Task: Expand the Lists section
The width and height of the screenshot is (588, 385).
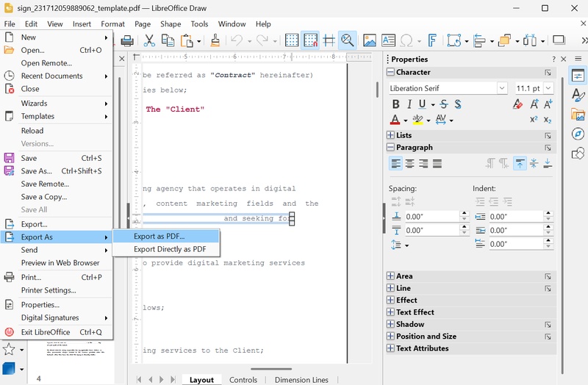Action: [390, 135]
